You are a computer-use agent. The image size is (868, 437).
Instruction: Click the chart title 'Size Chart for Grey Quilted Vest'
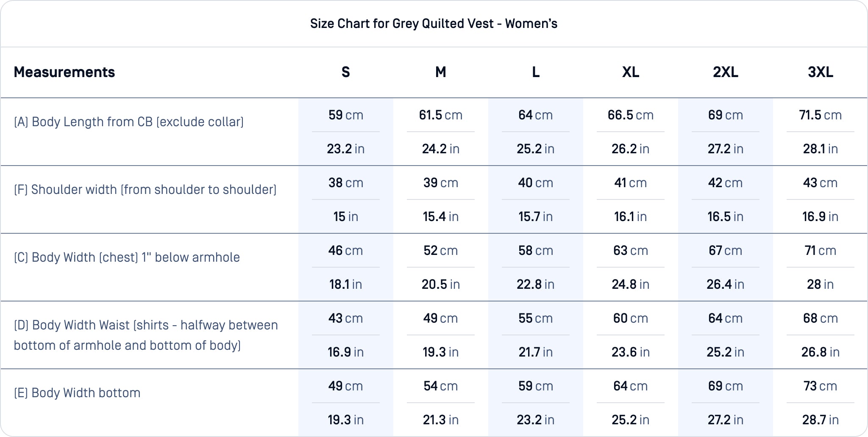(434, 24)
